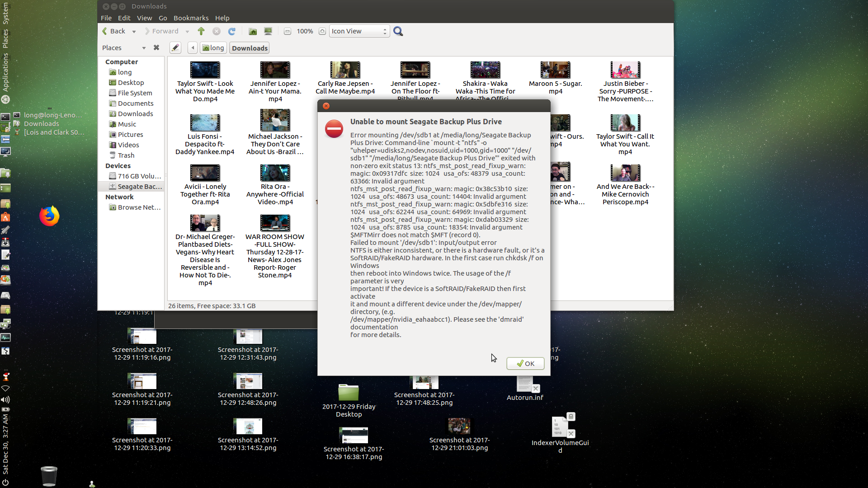
Task: Click OK to dismiss mount error dialog
Action: (526, 363)
